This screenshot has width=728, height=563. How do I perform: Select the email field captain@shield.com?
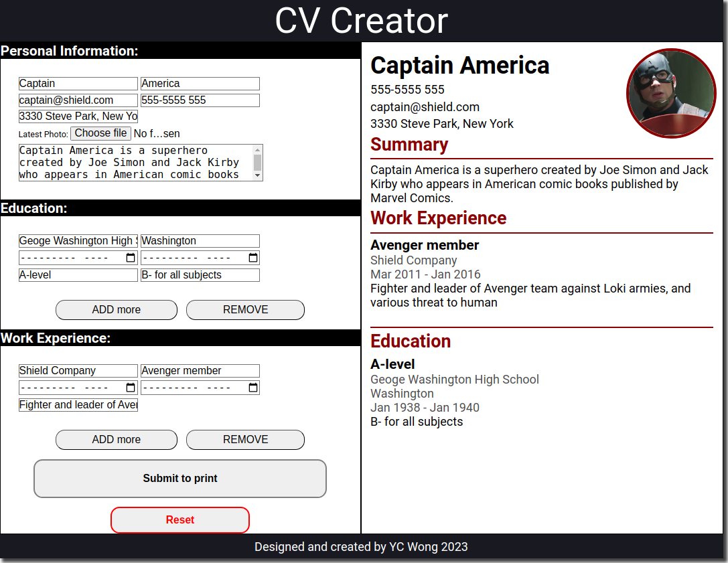78,100
